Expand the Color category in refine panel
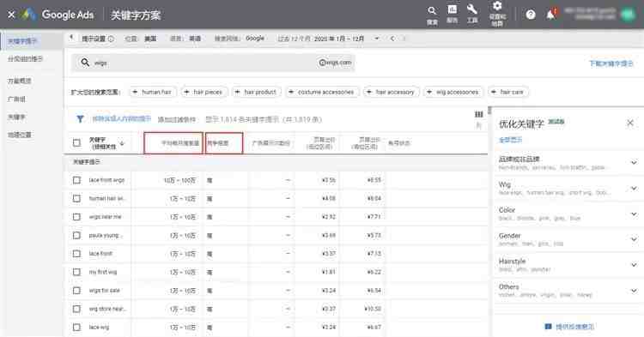 point(635,214)
